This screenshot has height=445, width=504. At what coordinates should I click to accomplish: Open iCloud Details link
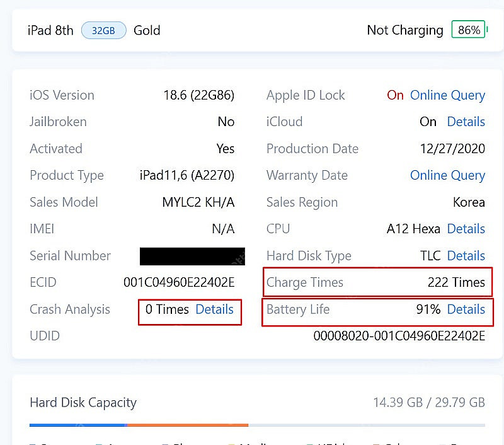(466, 122)
